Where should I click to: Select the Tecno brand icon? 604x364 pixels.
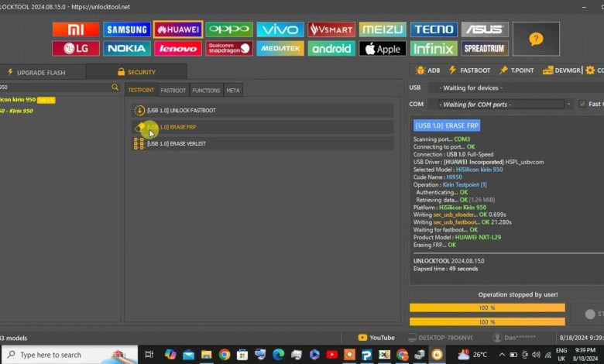click(x=434, y=29)
